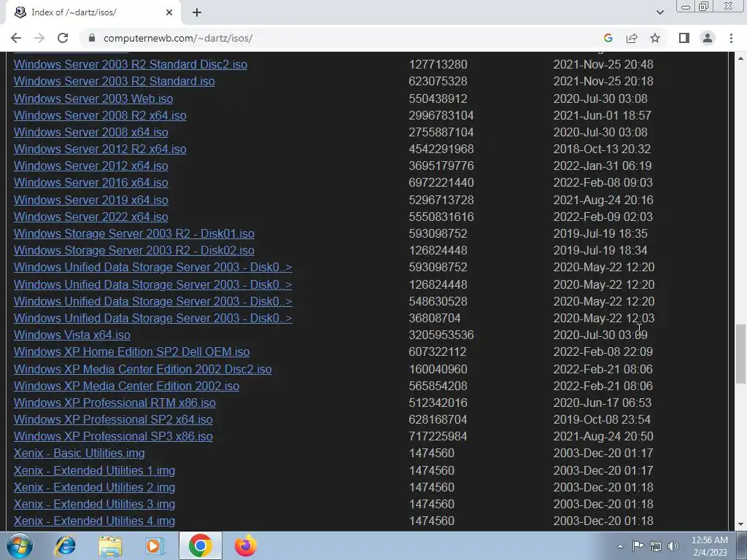Share this page using the share icon
The height and width of the screenshot is (560, 747).
coord(632,38)
